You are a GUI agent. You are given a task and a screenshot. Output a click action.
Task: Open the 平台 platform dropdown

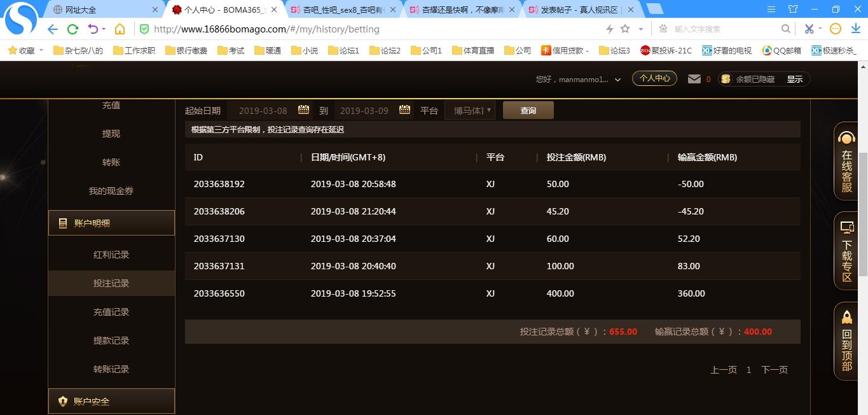pos(470,111)
